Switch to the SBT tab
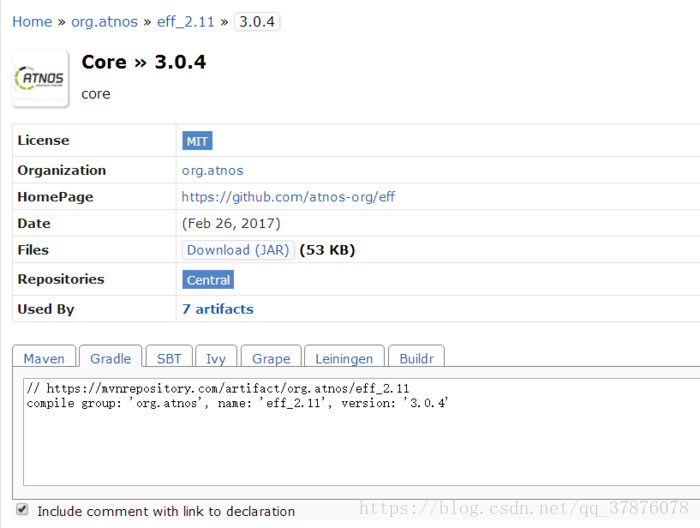700x528 pixels. 169,358
